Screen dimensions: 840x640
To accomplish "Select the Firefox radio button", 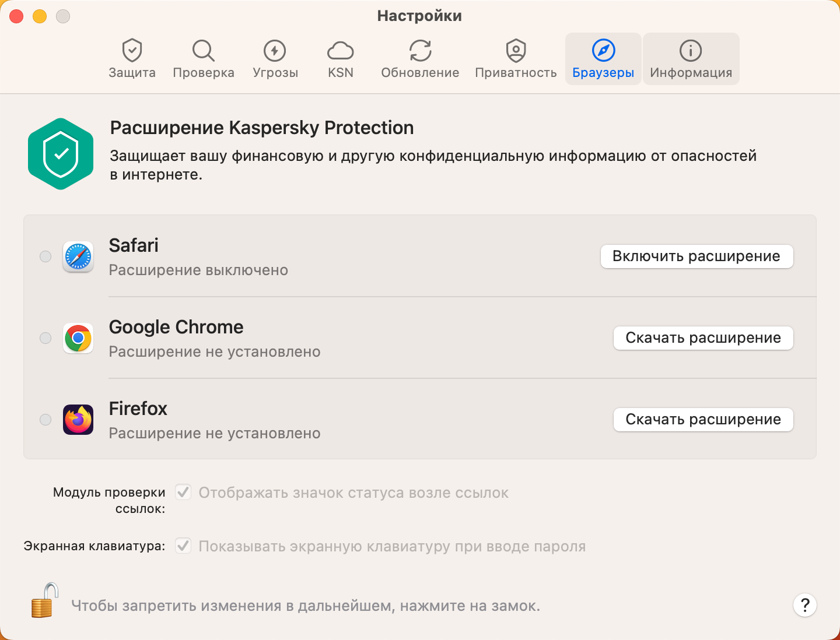I will [45, 420].
